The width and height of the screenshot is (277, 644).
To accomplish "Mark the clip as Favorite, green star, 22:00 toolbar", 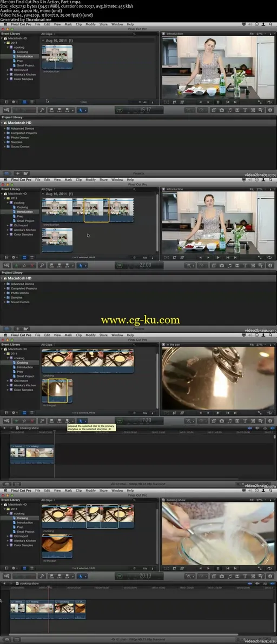I will pyautogui.click(x=16, y=266).
